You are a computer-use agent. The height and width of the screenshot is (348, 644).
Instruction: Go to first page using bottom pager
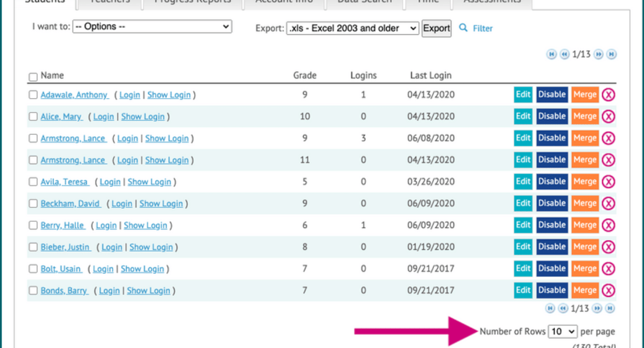coord(550,308)
